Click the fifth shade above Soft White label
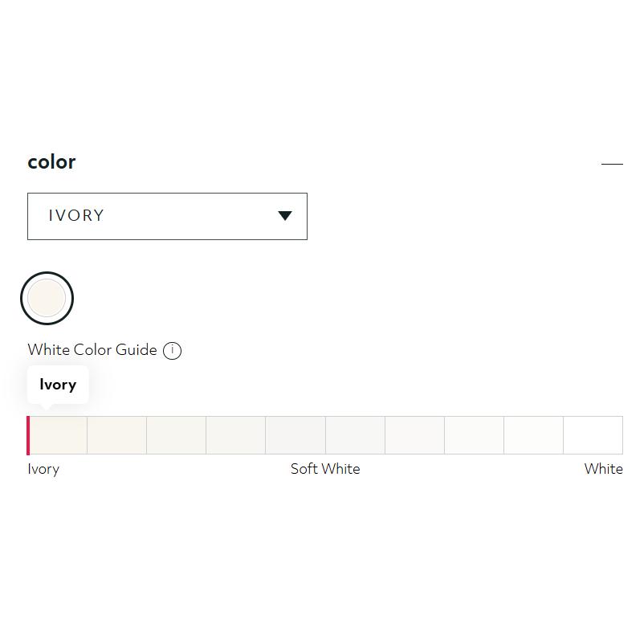The height and width of the screenshot is (644, 644). [296, 435]
